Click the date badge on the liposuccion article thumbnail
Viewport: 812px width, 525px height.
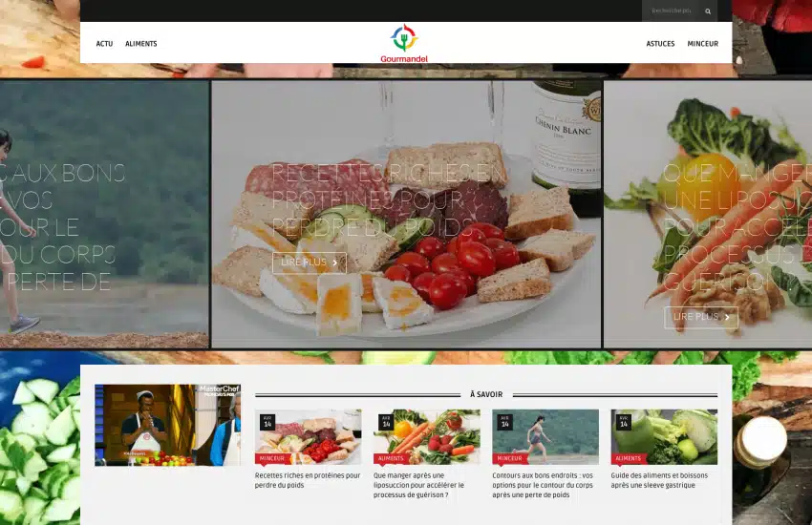point(386,422)
